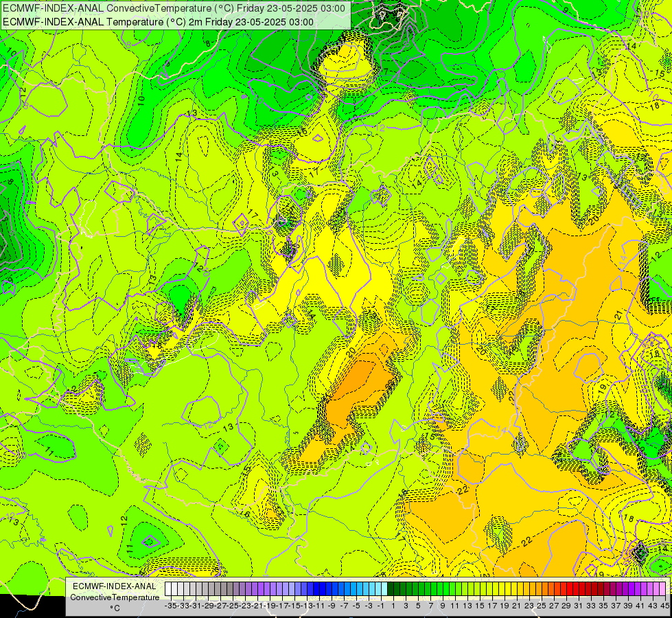The height and width of the screenshot is (618, 672).
Task: Click the legend scale label '29'
Action: pos(566,606)
